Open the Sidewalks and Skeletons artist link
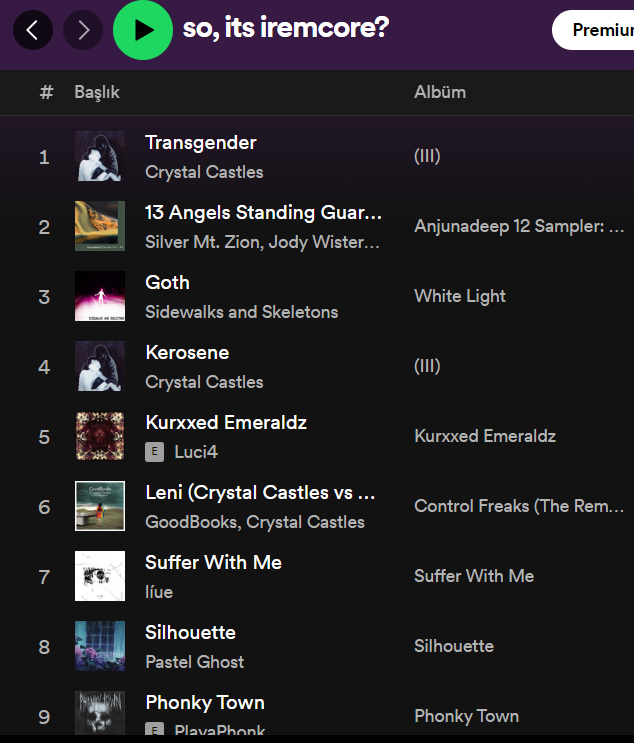Viewport: 634px width, 743px height. click(241, 312)
